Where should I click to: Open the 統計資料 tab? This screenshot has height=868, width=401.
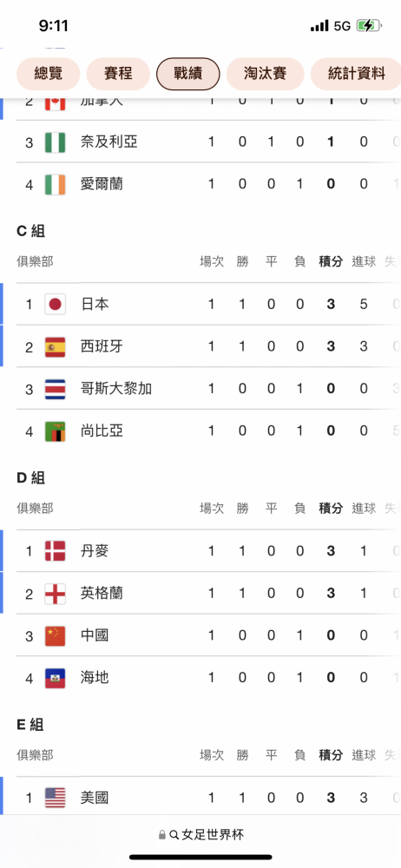pos(356,74)
